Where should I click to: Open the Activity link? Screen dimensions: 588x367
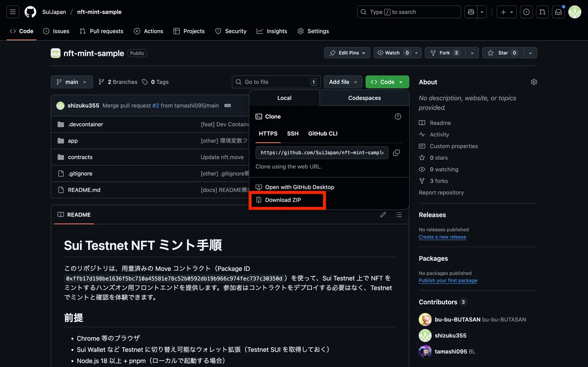[439, 134]
